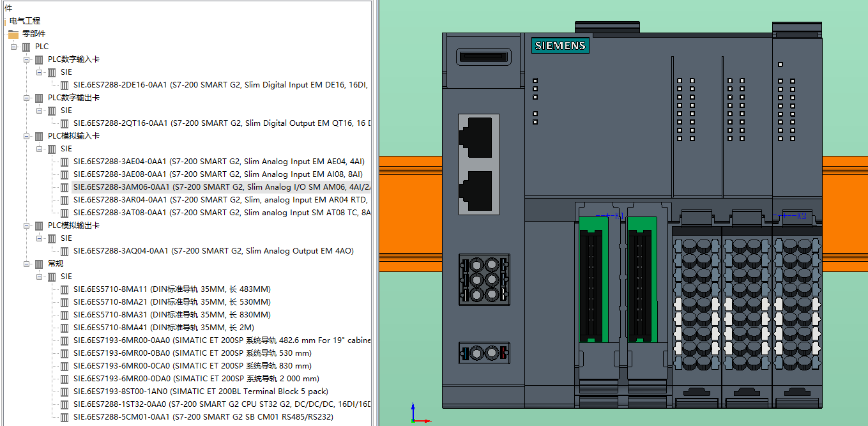
Task: Click icon next to PLC数字输出卡
Action: (39, 98)
